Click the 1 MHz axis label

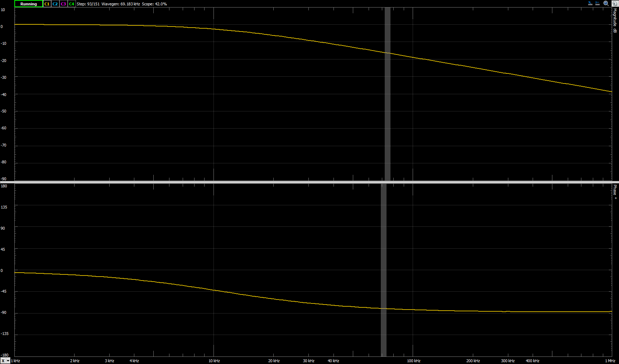(x=610, y=361)
